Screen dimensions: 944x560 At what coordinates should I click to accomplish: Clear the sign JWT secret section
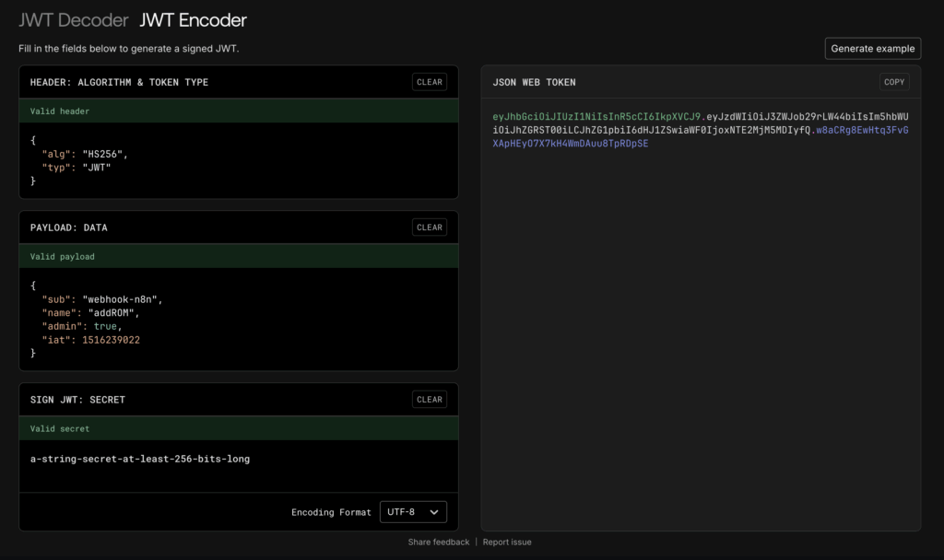430,400
